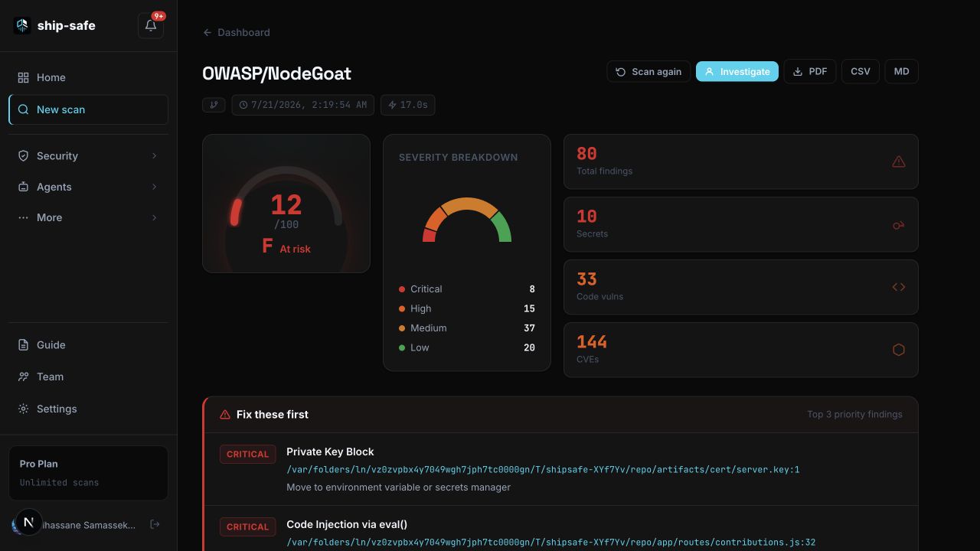Open the More menu item
The image size is (980, 551).
[x=88, y=217]
